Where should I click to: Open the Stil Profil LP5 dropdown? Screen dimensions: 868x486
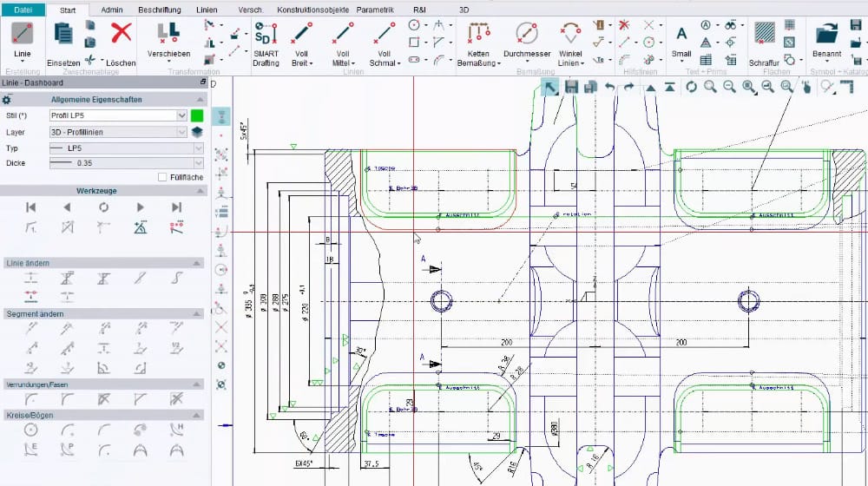[181, 115]
